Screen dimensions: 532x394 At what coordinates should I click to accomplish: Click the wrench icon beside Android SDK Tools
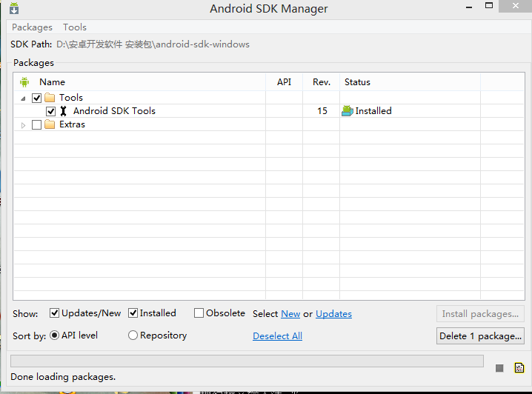[64, 111]
